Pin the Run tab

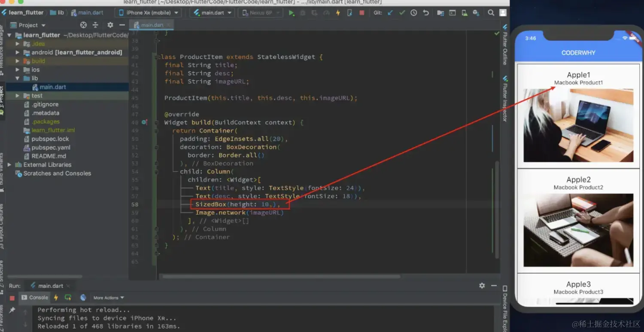click(x=12, y=310)
